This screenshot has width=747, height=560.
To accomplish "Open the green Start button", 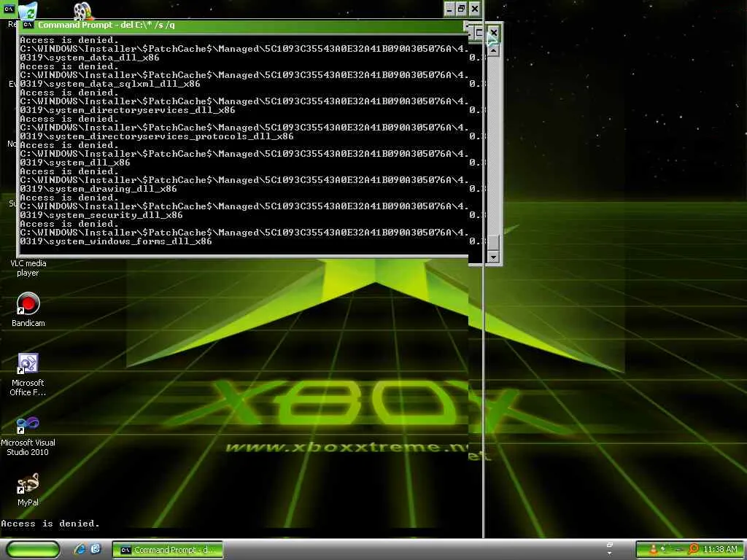I will point(33,550).
